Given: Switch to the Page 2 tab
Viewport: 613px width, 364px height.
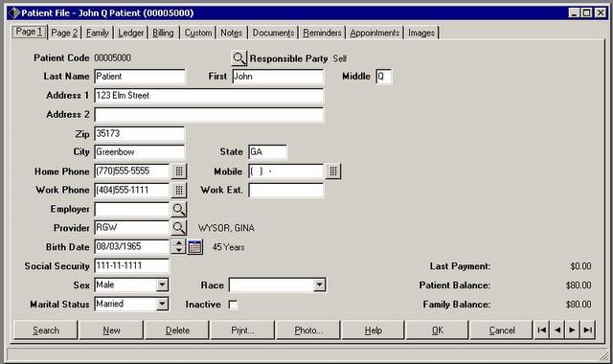Looking at the screenshot, I should click(x=64, y=33).
